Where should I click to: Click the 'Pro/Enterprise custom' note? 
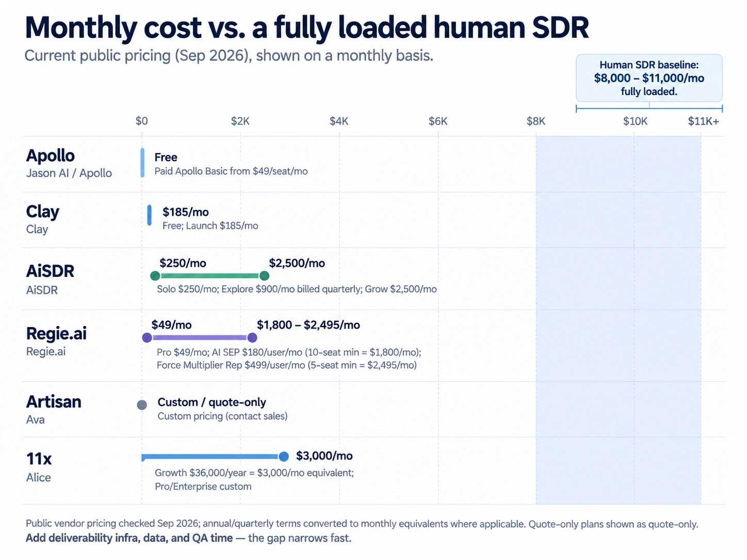pyautogui.click(x=203, y=487)
